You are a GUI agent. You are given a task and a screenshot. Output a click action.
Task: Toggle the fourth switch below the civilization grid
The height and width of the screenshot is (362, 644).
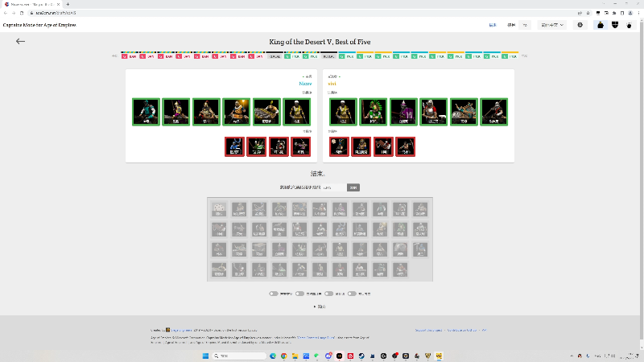352,294
